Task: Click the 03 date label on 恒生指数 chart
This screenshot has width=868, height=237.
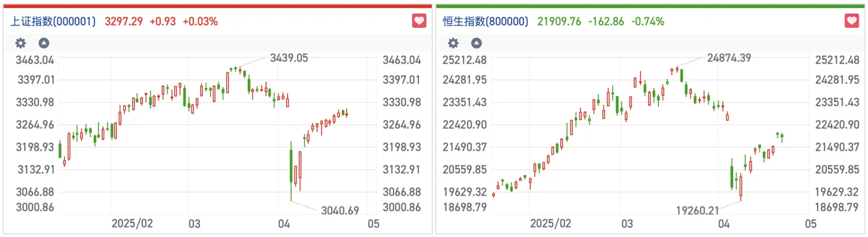Action: (626, 224)
